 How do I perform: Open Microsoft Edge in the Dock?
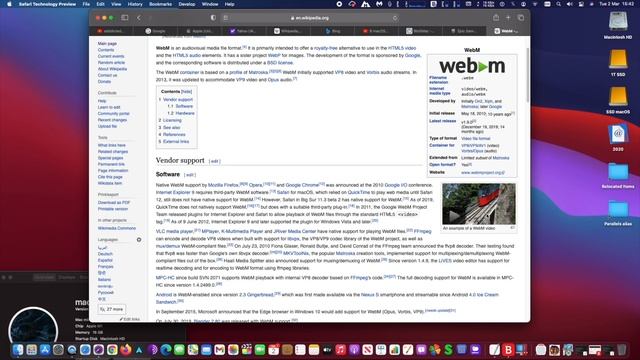(x=166, y=349)
